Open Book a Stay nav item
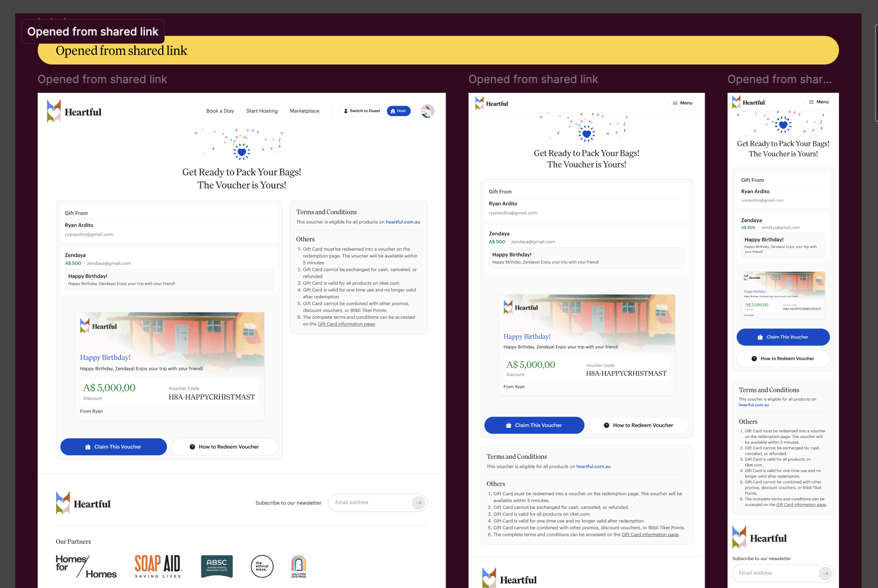878x588 pixels. tap(220, 111)
